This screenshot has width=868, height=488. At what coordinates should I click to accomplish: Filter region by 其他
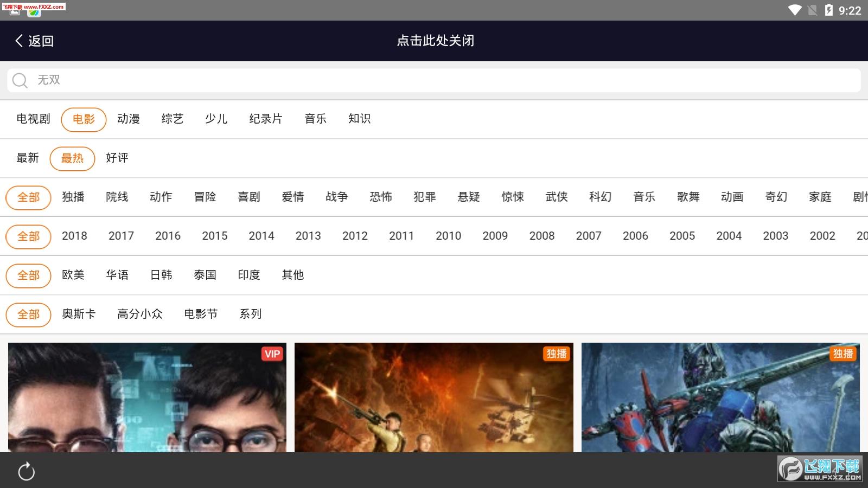[x=293, y=275]
